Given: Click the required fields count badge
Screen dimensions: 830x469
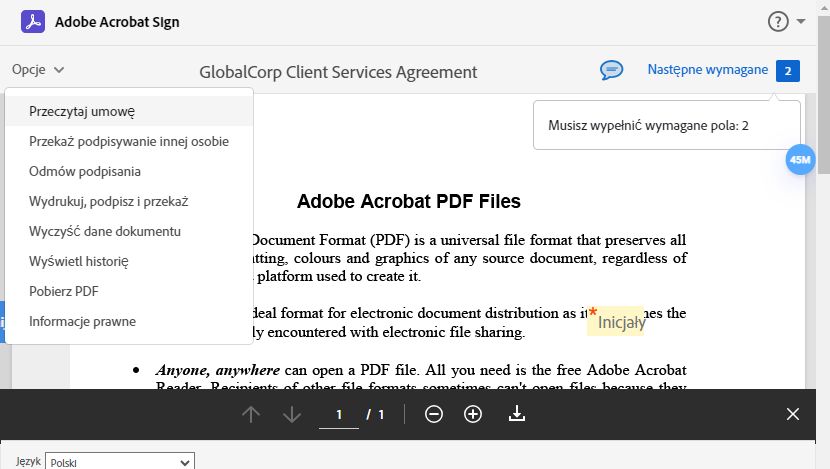Looking at the screenshot, I should pyautogui.click(x=788, y=71).
